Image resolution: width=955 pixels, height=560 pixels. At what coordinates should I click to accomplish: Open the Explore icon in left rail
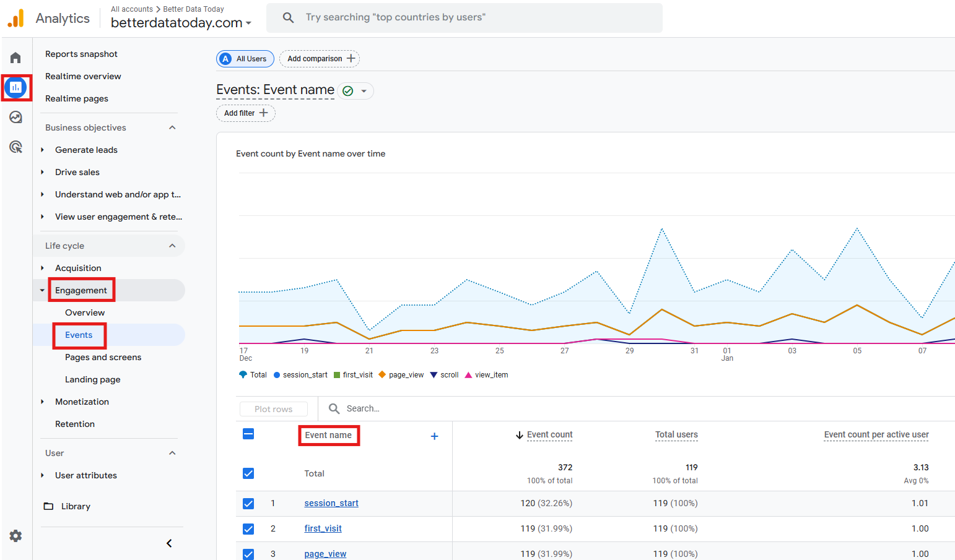(15, 117)
